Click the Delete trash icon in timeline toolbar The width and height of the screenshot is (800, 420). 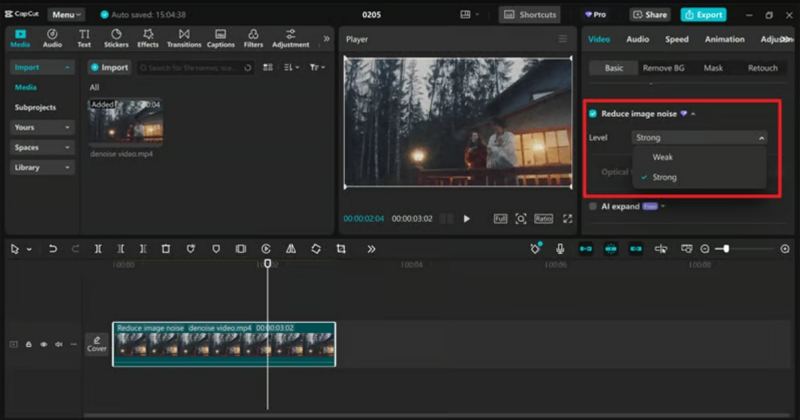[166, 249]
